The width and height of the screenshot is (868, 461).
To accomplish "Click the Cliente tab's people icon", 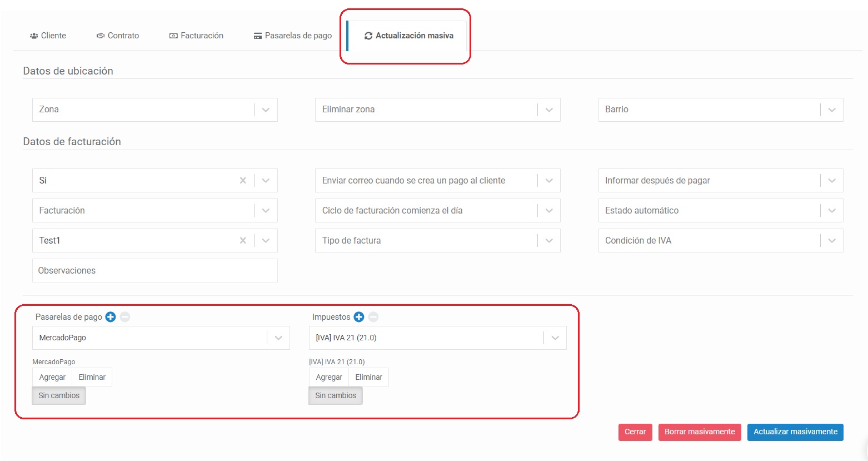I will [x=34, y=36].
